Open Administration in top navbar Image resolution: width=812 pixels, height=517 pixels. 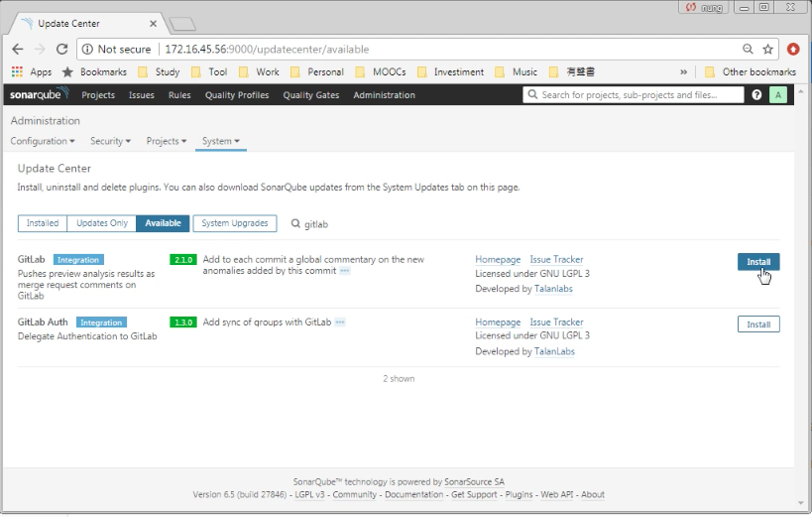385,95
